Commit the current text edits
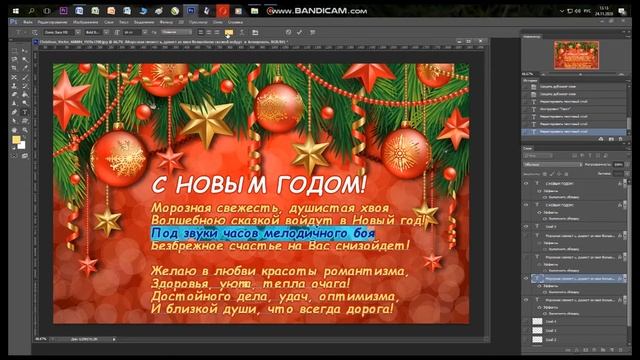Image resolution: width=640 pixels, height=360 pixels. coord(300,32)
